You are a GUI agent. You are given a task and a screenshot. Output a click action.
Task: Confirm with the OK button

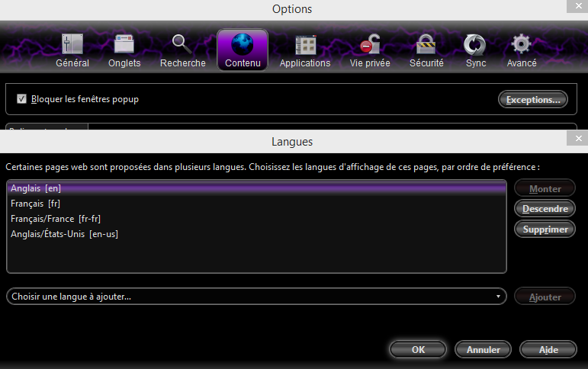(418, 350)
